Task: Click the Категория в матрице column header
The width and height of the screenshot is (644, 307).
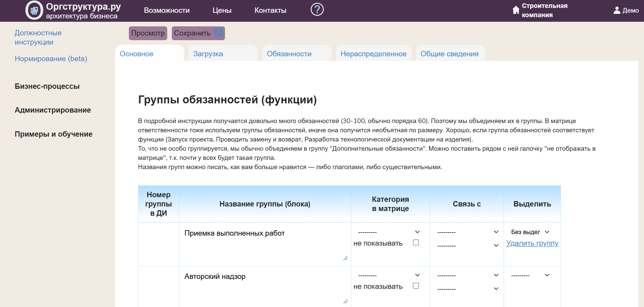Action: (x=390, y=204)
